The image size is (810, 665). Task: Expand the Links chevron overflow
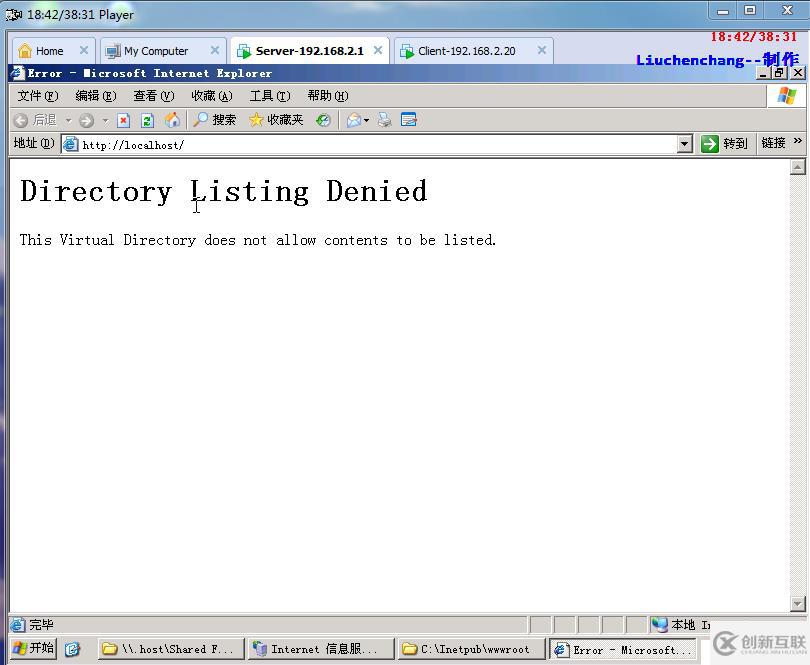coord(798,141)
